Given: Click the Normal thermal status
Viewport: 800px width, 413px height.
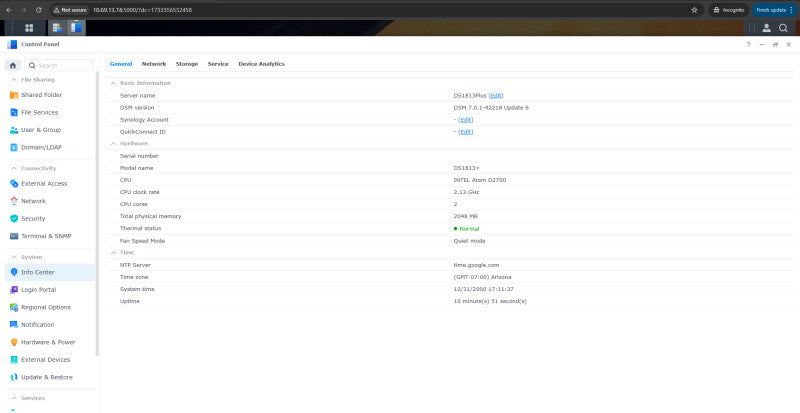Looking at the screenshot, I should (x=466, y=229).
